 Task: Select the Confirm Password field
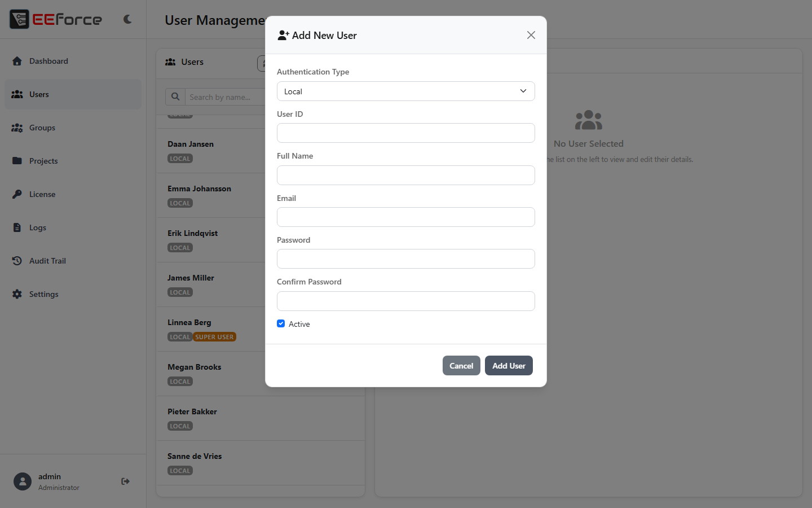tap(406, 301)
